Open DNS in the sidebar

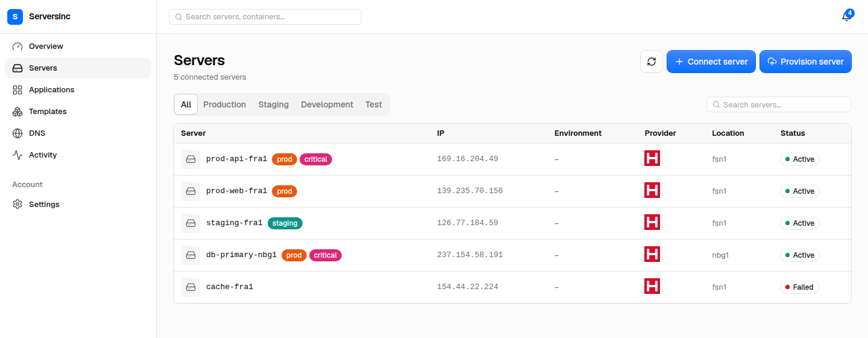coord(78,133)
